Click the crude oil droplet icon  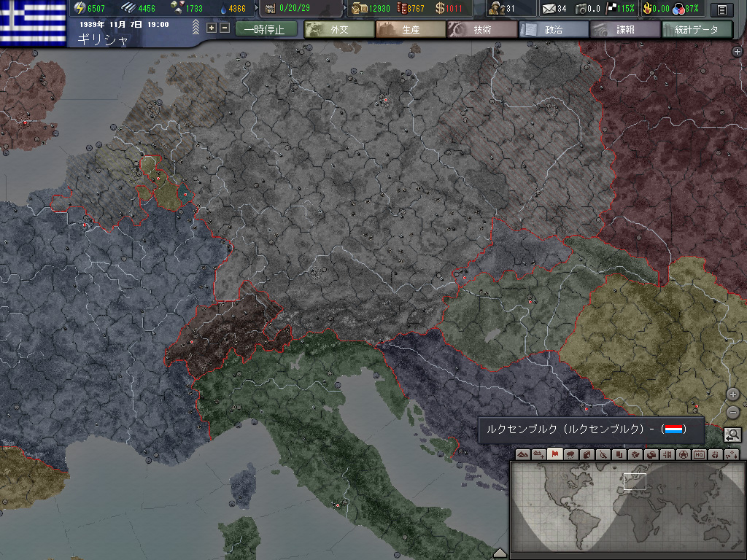[224, 8]
